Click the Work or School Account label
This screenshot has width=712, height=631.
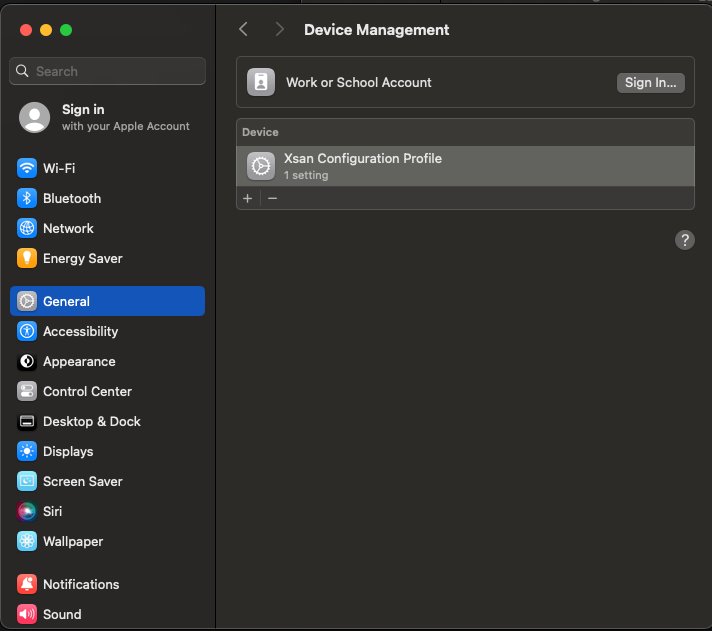[x=359, y=82]
